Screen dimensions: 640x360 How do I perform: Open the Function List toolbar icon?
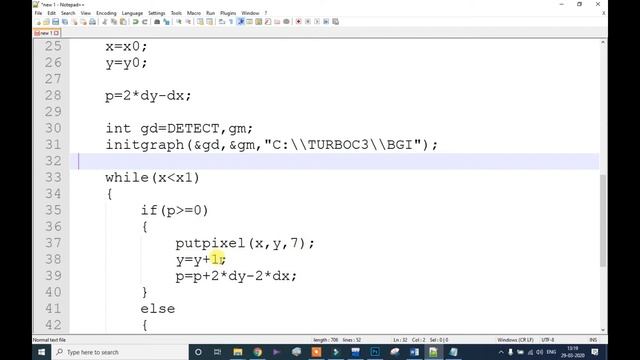[268, 22]
